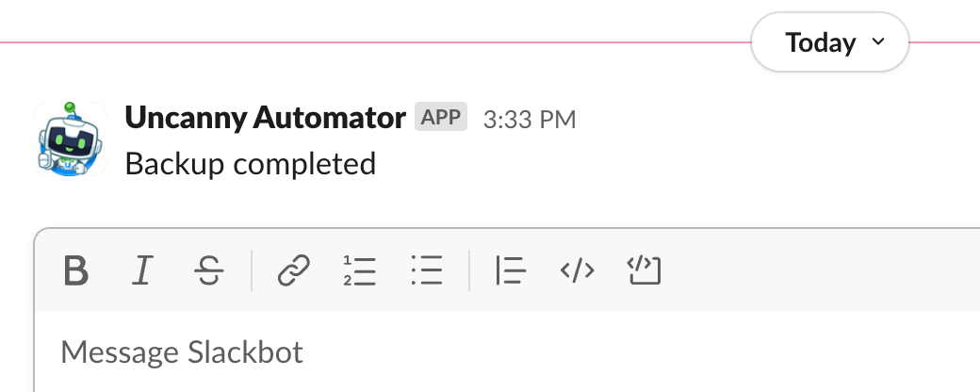980x392 pixels.
Task: Click the APP badge label
Action: pos(441,118)
